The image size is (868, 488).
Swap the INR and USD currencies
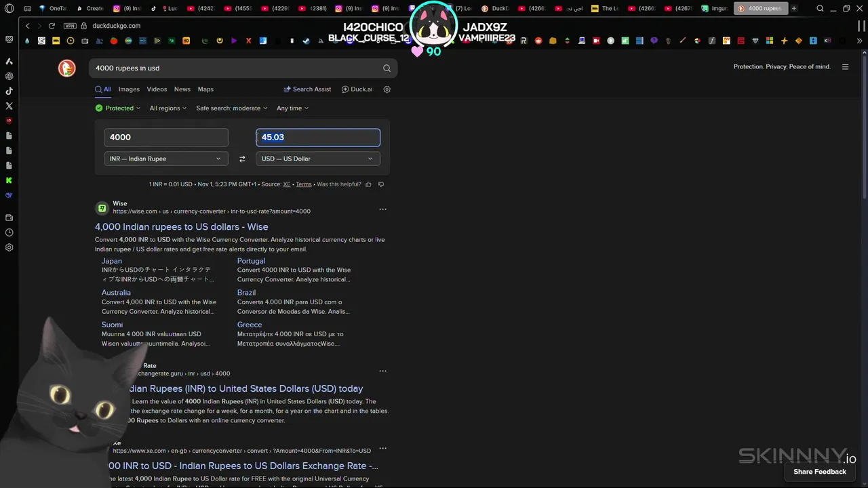click(x=242, y=159)
